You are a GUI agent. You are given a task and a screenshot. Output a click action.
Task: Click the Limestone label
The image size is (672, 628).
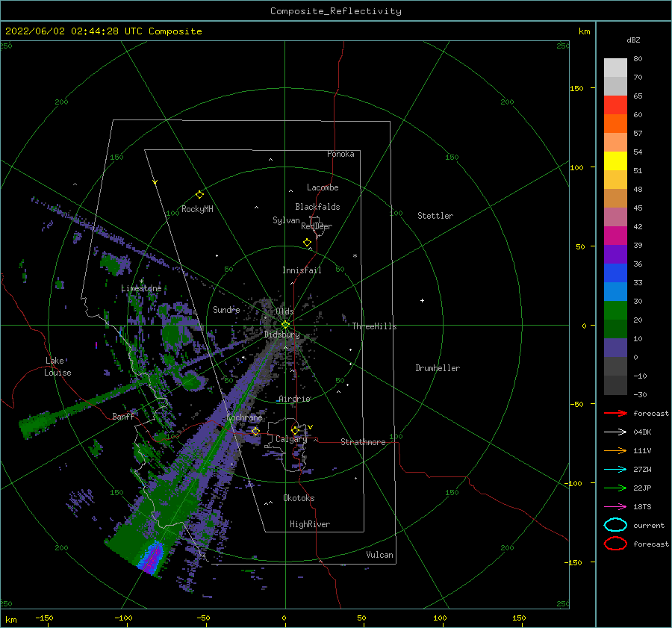[141, 288]
